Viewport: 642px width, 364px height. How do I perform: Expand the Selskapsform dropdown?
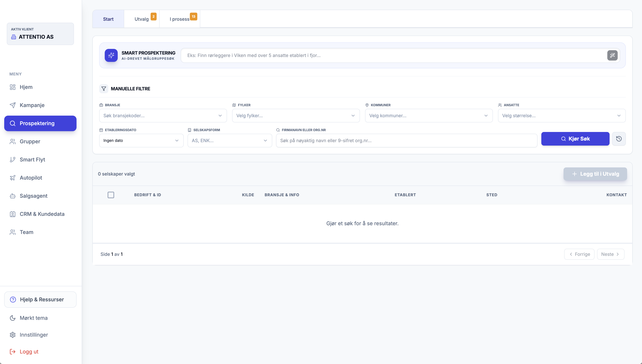click(230, 141)
